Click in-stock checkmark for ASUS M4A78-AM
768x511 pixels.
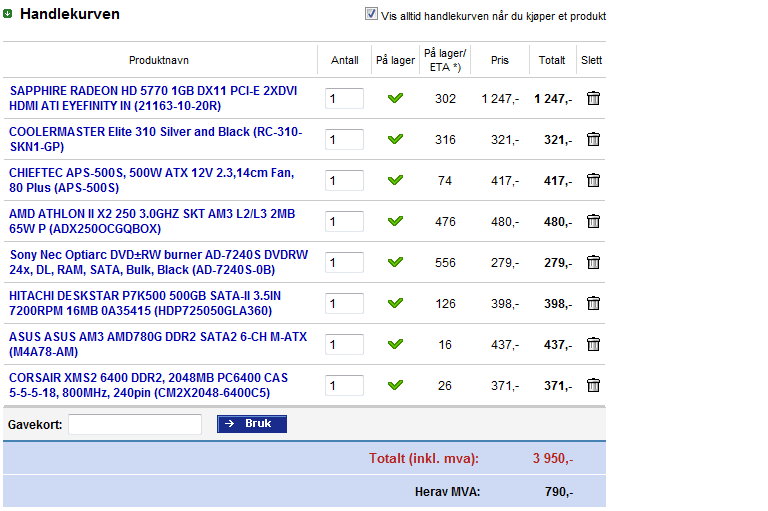point(395,344)
